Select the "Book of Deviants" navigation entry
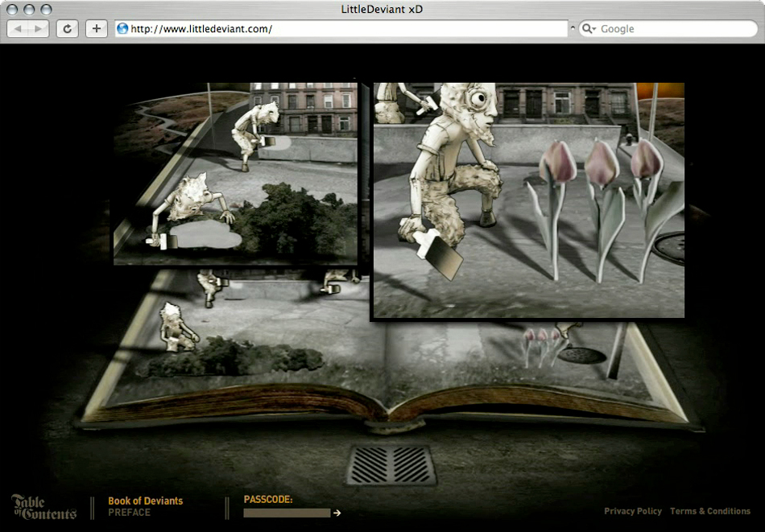Viewport: 765px width, 532px height. 145,501
